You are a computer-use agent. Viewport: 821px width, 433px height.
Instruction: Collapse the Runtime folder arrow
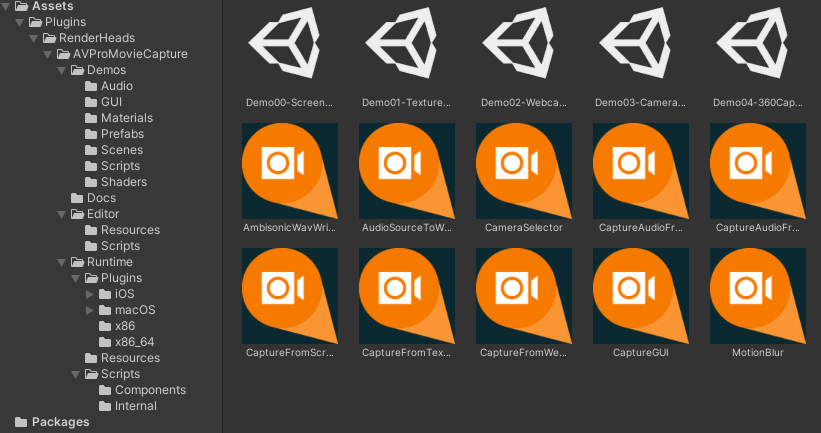(x=63, y=262)
